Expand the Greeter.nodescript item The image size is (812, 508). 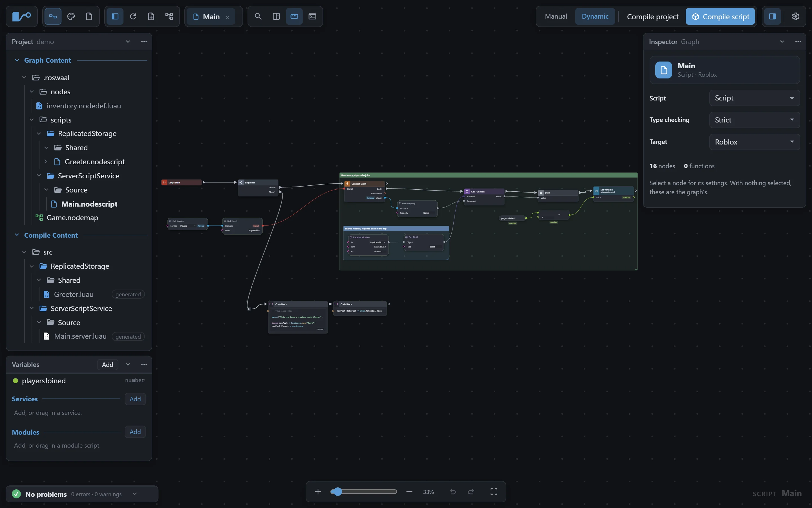pos(46,162)
